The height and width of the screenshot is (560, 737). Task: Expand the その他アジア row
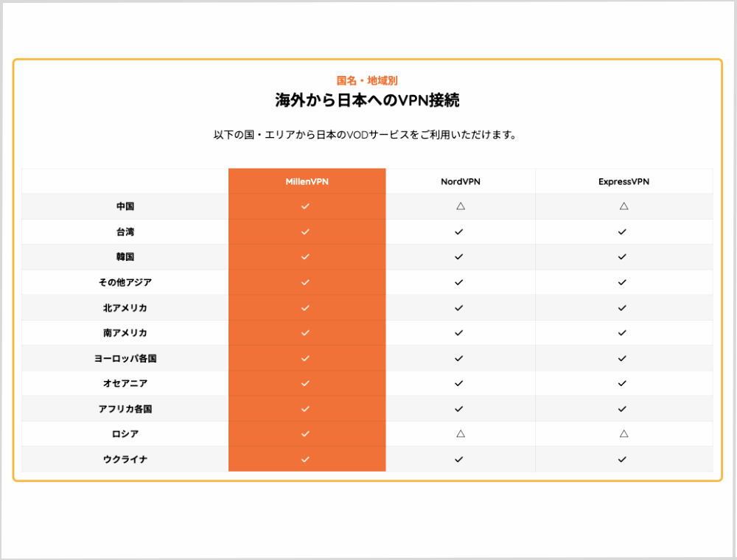[123, 282]
